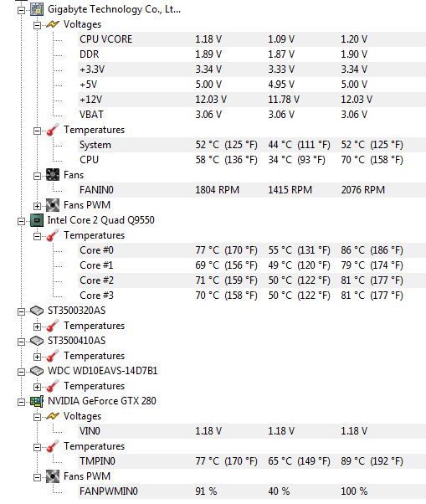Click the NVIDIA GeForce GTX 280 card icon
Image resolution: width=426 pixels, height=504 pixels.
(37, 401)
